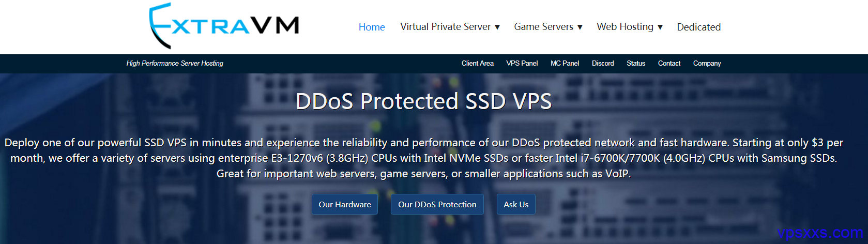Screen dimensions: 868x244
Task: Expand the Web Hosting dropdown menu
Action: (630, 27)
